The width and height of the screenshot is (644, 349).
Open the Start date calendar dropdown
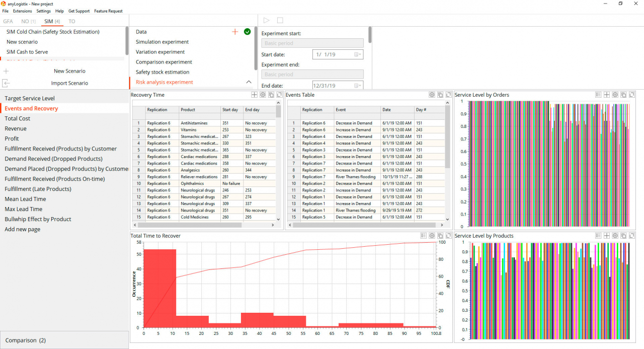(357, 54)
